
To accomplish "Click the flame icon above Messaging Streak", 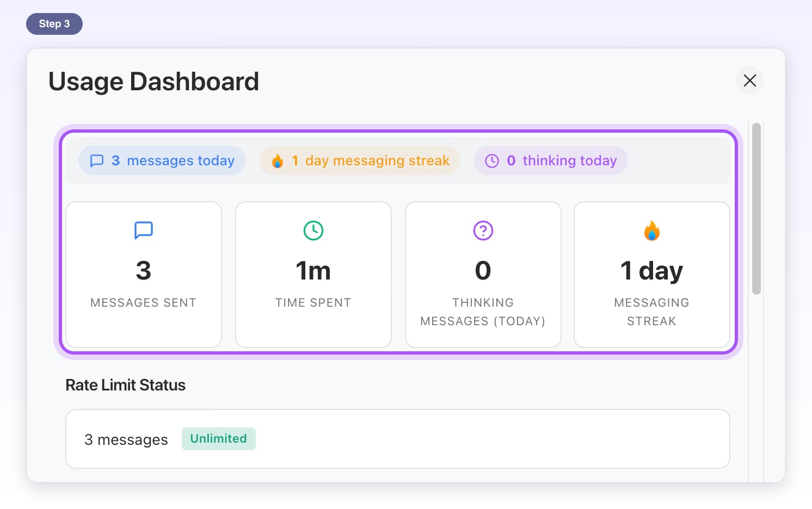I will [652, 231].
